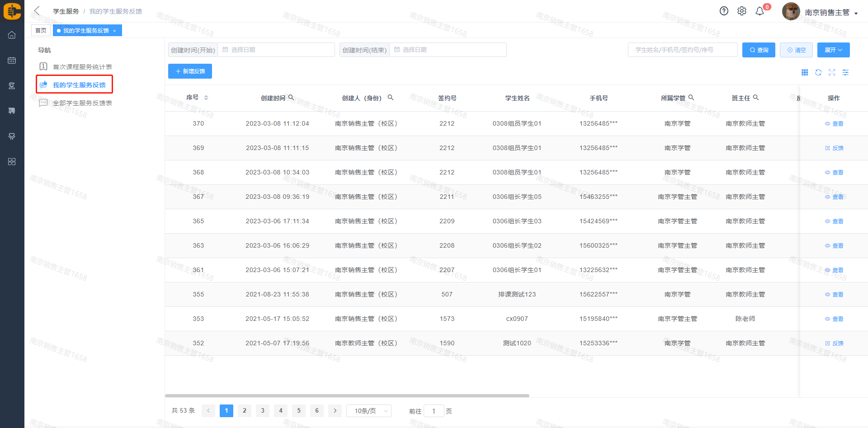Open column settings filter icon

coord(845,72)
